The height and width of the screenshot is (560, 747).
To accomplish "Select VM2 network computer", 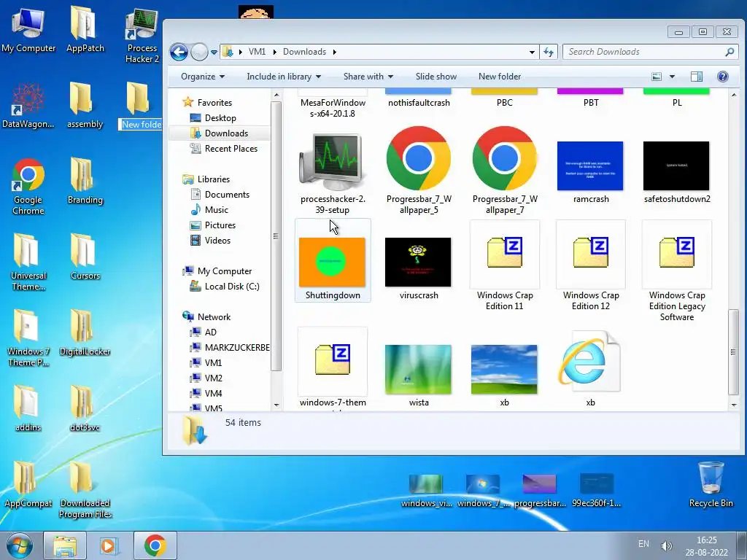I will pos(213,378).
